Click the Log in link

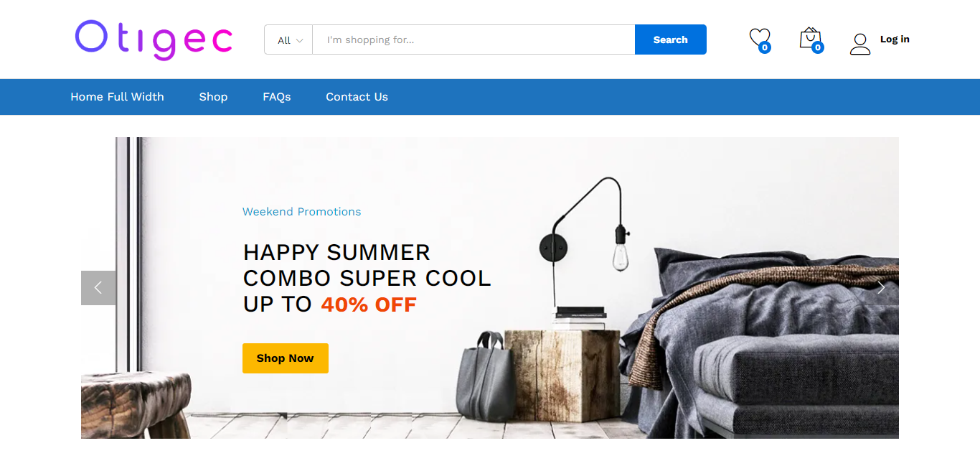(895, 39)
